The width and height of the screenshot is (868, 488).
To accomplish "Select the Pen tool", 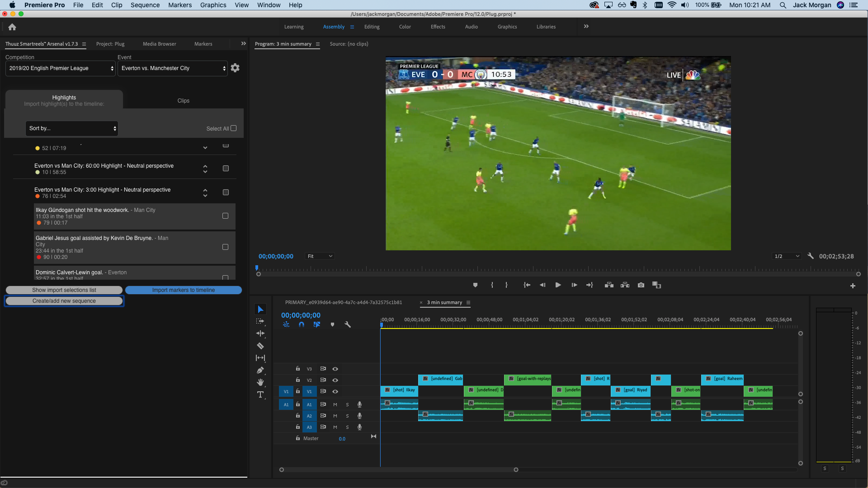I will [x=260, y=371].
